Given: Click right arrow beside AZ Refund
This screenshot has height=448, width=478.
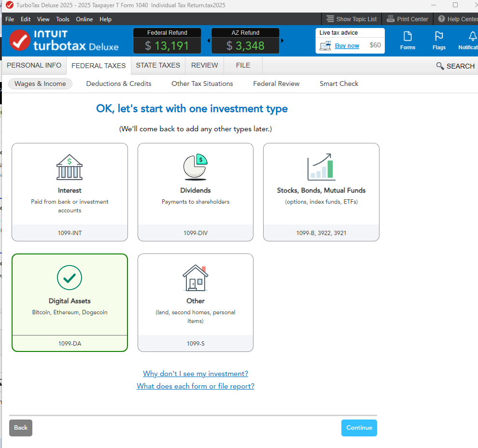Looking at the screenshot, I should click(x=282, y=41).
